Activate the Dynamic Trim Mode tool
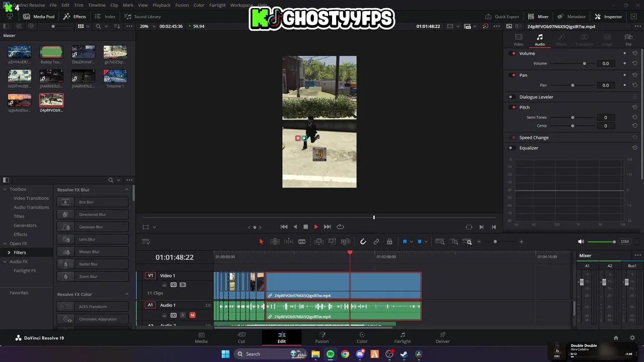Image resolution: width=644 pixels, height=362 pixels. click(288, 242)
